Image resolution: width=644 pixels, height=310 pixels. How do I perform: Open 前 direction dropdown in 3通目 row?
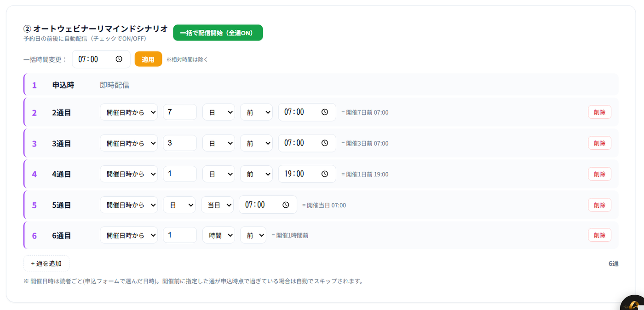pos(256,143)
